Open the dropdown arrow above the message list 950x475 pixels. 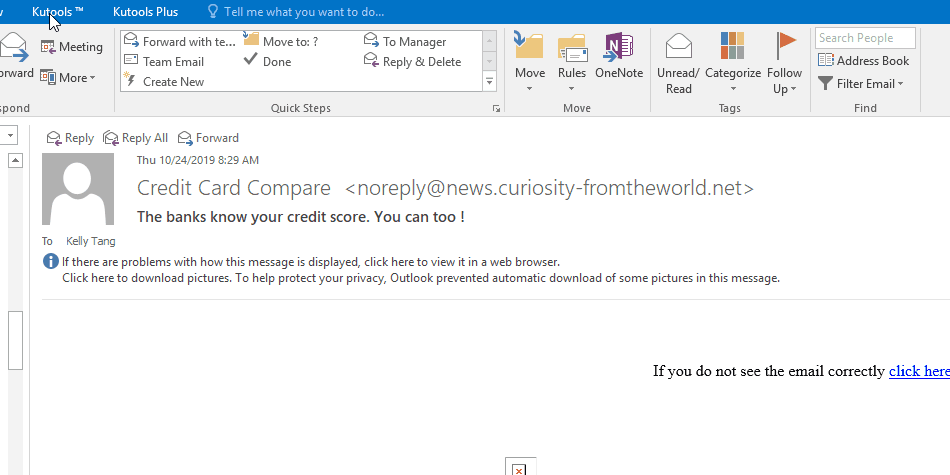tap(10, 135)
